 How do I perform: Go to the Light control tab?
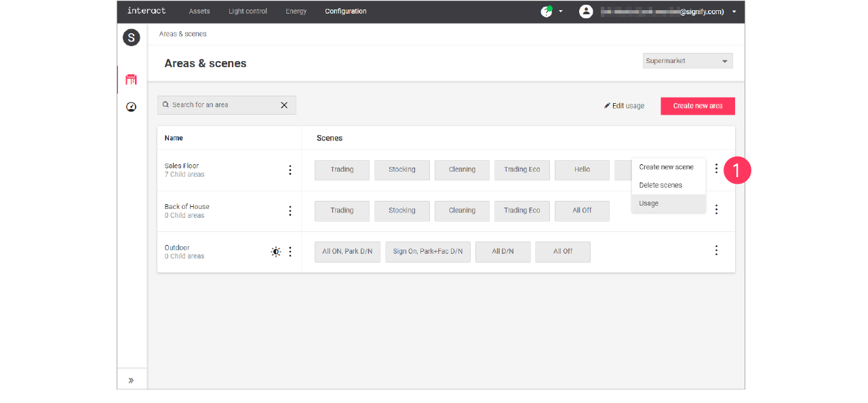pos(248,12)
